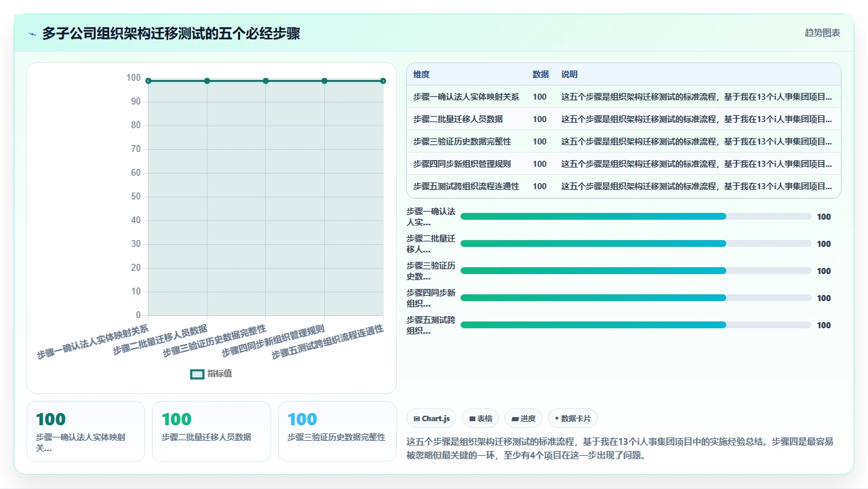Open the 步骤二批量迁移人员数据 data card
This screenshot has height=489, width=868.
coord(212,431)
